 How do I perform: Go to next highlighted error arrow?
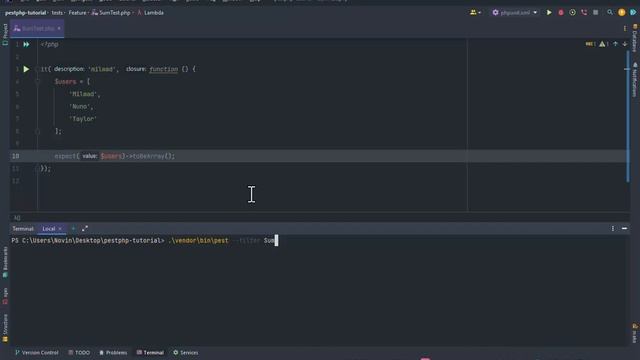tap(625, 44)
